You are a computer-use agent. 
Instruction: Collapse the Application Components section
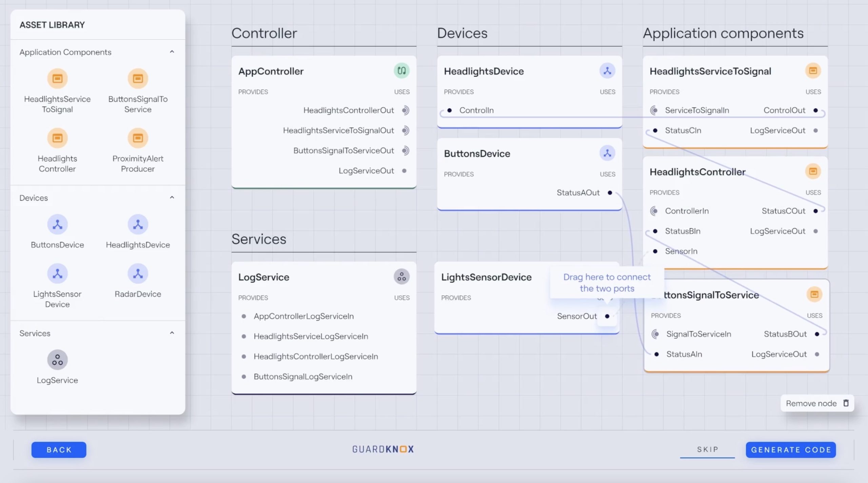click(x=172, y=52)
